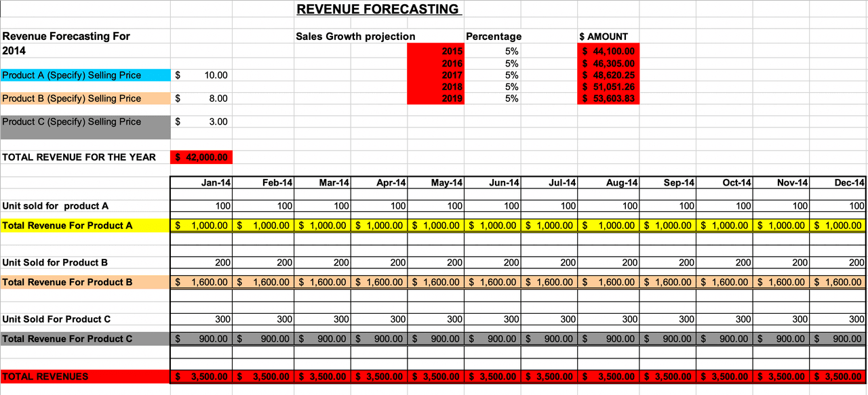This screenshot has height=395, width=868.
Task: Select the $10.00 price for Product A
Action: pos(201,75)
